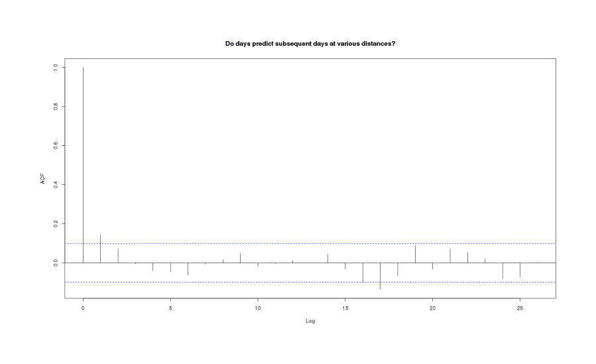Click the Lag x-axis label
The width and height of the screenshot is (596, 364).
[310, 321]
